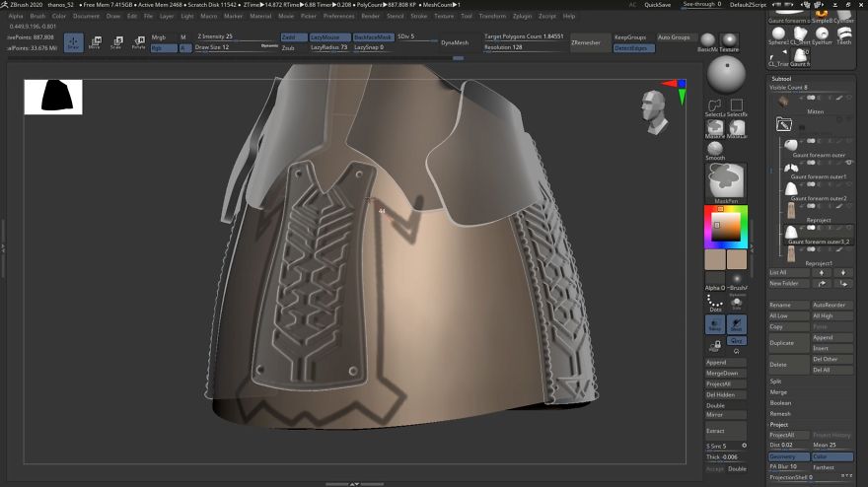Screen dimensions: 868x487
Task: Choose the SelectLasso brush
Action: (715, 106)
